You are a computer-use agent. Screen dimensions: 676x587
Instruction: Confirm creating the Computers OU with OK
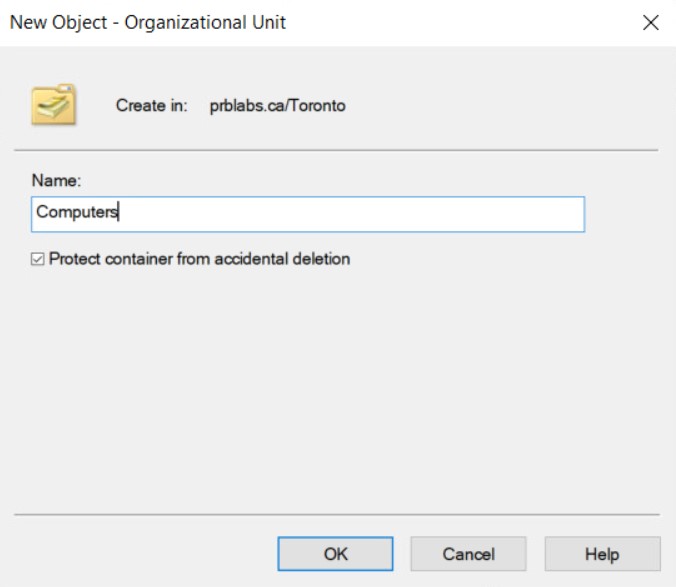click(335, 554)
